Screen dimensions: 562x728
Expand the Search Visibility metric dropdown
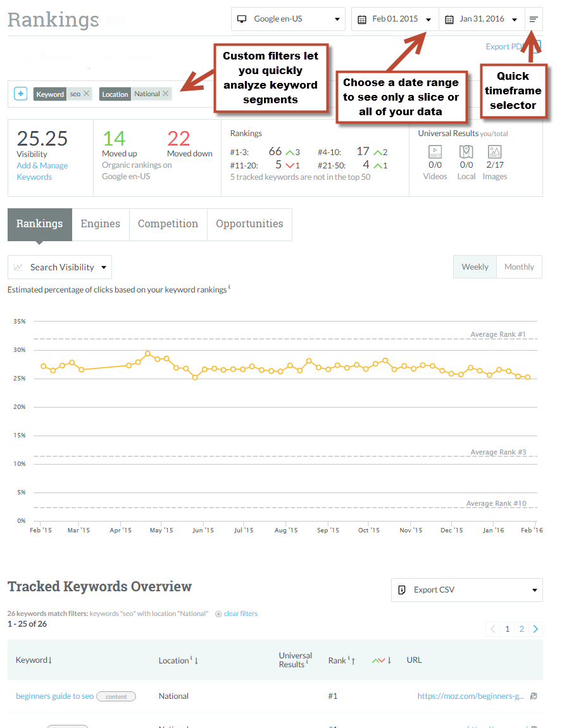click(x=60, y=267)
